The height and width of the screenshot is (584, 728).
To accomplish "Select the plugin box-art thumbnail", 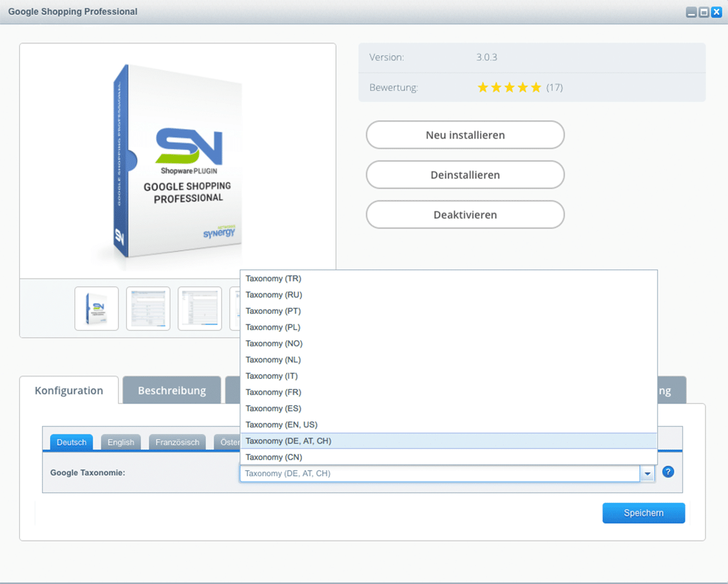I will pos(96,308).
